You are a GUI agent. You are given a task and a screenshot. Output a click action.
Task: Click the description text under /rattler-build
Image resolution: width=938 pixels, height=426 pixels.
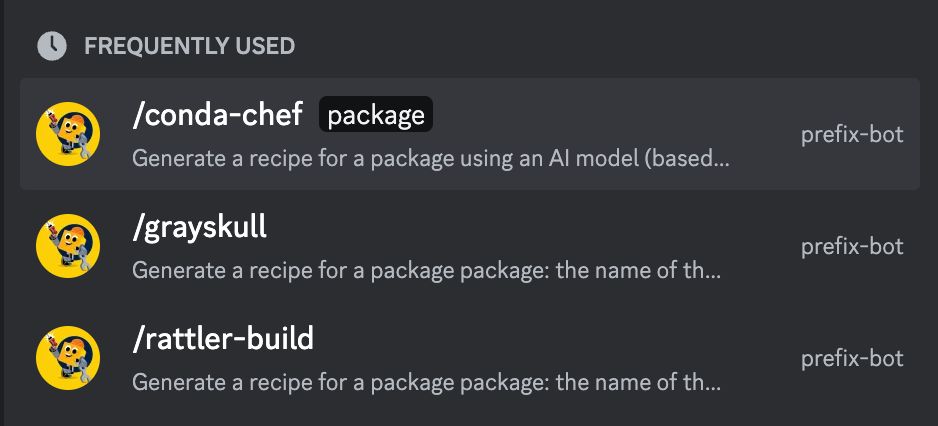427,382
